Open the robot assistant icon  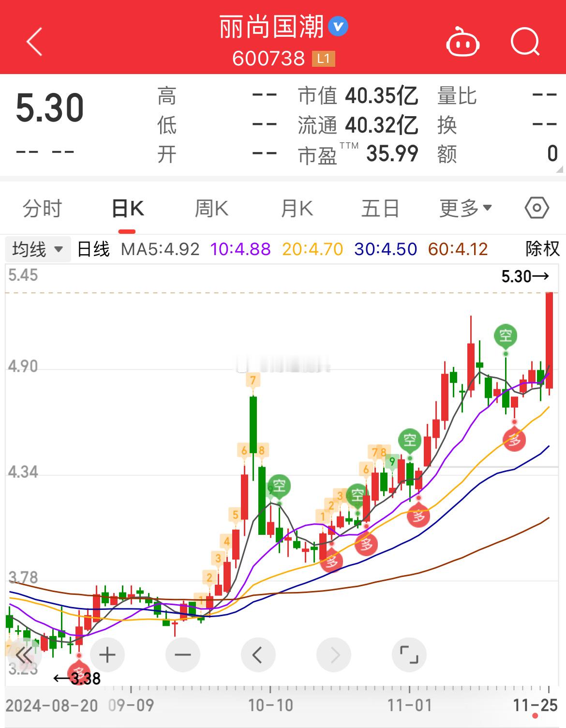pos(462,42)
